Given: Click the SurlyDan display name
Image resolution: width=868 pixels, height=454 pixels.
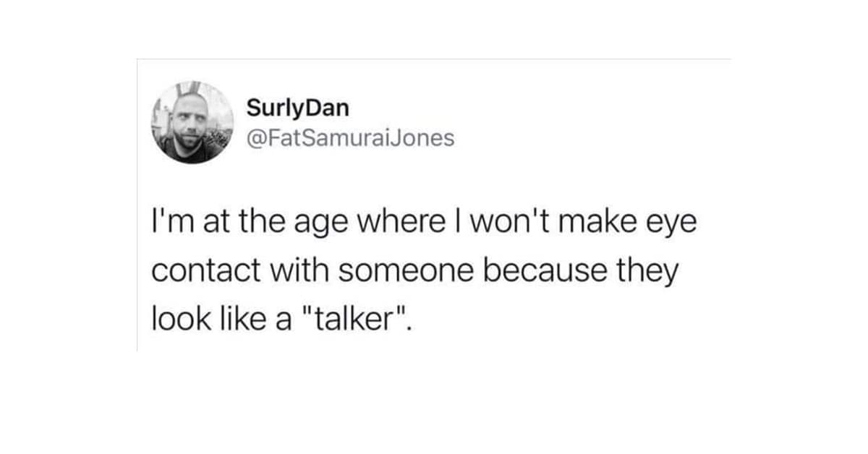Looking at the screenshot, I should click(x=297, y=108).
